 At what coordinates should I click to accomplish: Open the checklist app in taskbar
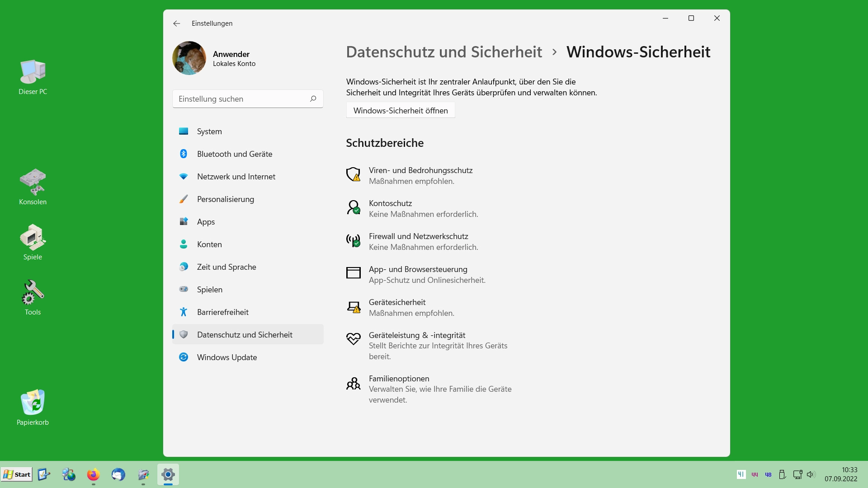44,474
